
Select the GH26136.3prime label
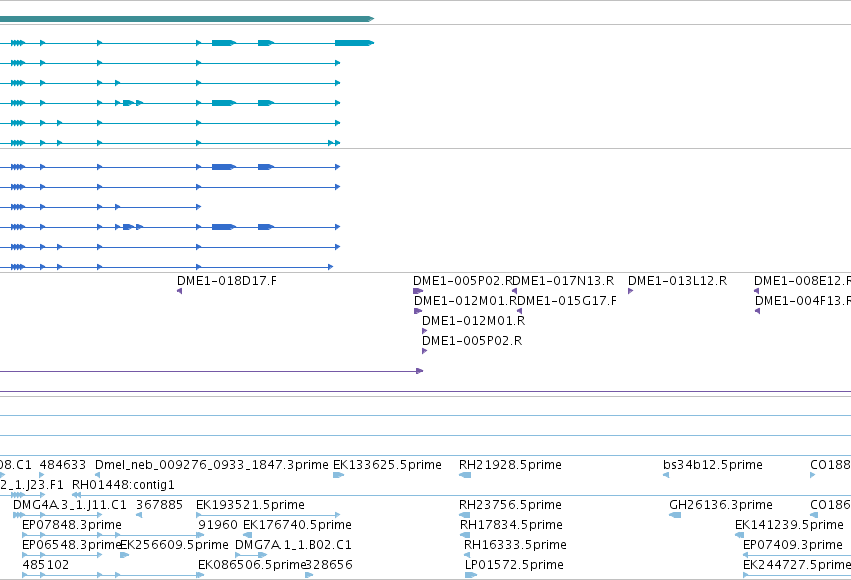coord(721,505)
